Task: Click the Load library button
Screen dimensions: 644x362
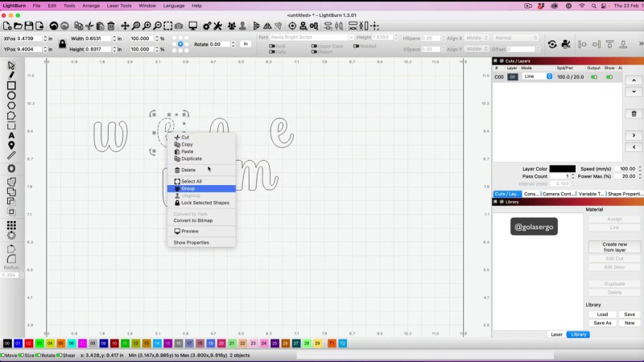Action: tap(602, 315)
